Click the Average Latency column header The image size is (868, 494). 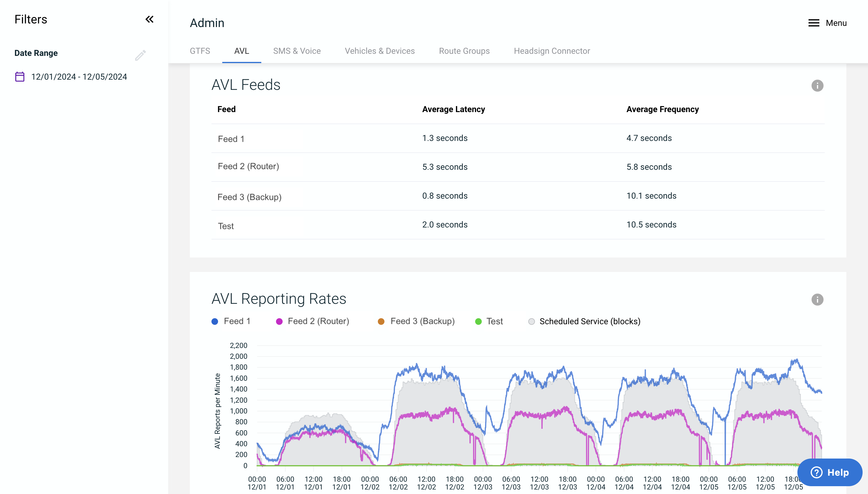pyautogui.click(x=453, y=109)
